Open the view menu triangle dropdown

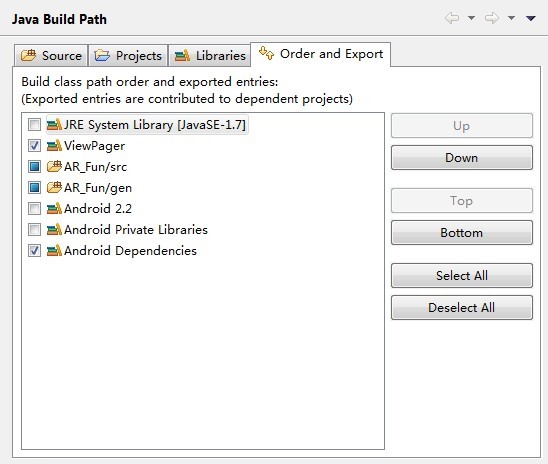[531, 18]
